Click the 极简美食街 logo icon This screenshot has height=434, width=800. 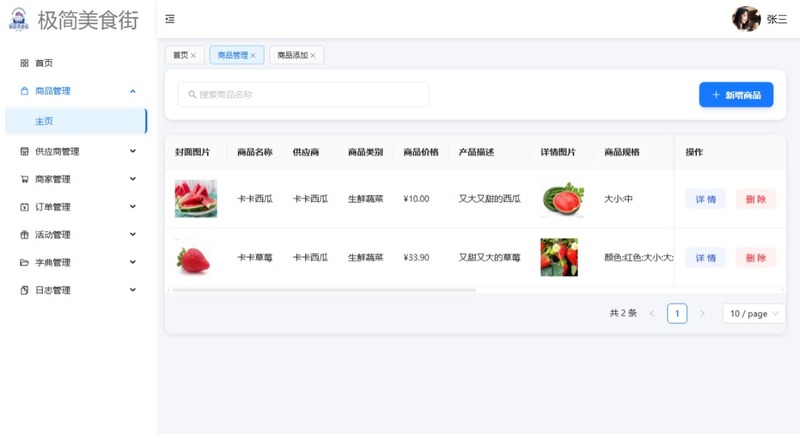(19, 19)
